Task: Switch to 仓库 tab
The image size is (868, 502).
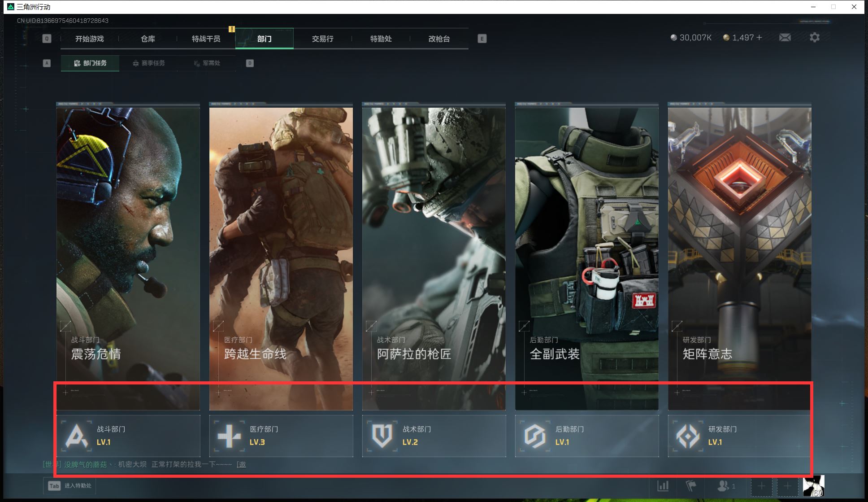Action: pos(148,39)
